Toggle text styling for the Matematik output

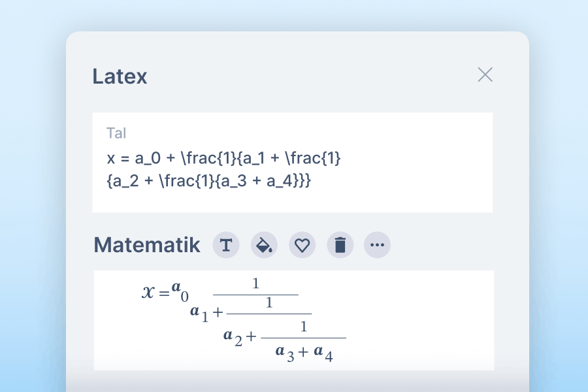point(225,245)
